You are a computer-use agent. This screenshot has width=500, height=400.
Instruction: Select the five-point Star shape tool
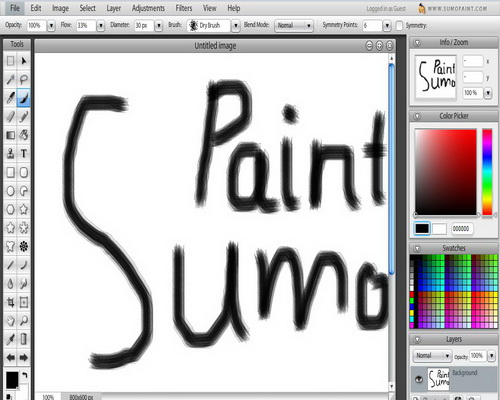pyautogui.click(x=24, y=209)
